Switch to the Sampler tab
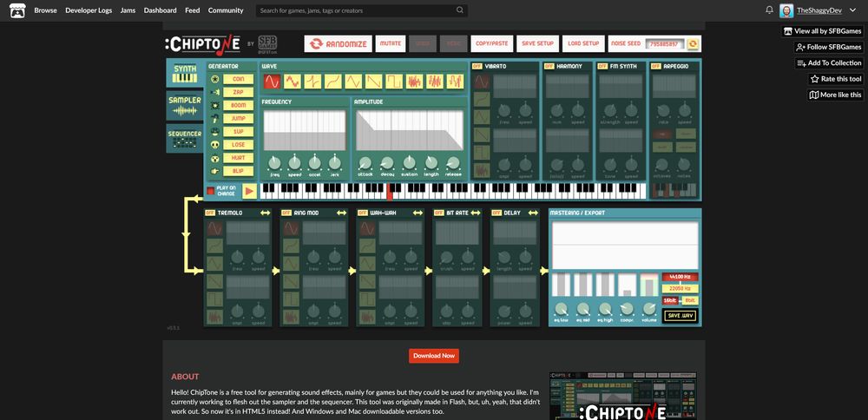Image resolution: width=868 pixels, height=420 pixels. coord(184,105)
